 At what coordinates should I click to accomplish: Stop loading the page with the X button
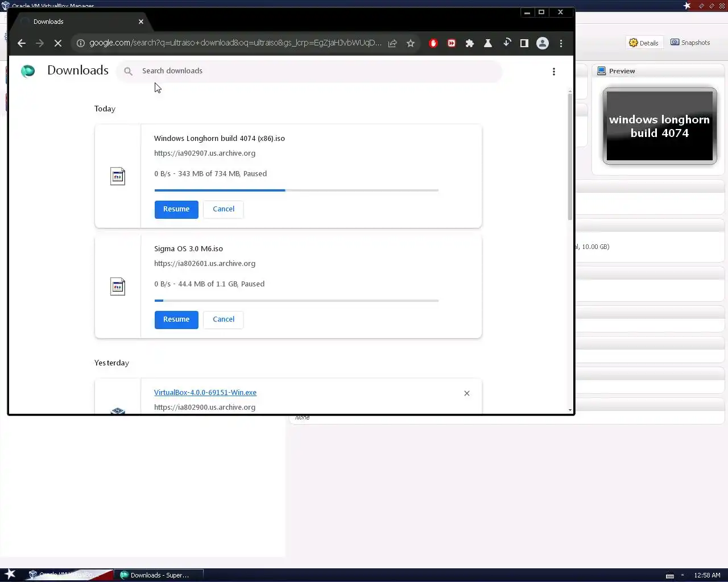pyautogui.click(x=58, y=43)
